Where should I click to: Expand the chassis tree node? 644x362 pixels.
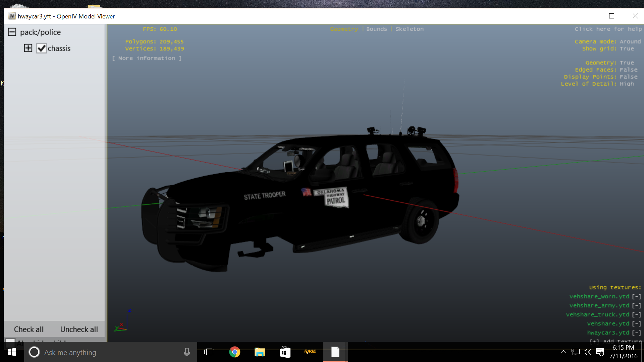click(28, 48)
